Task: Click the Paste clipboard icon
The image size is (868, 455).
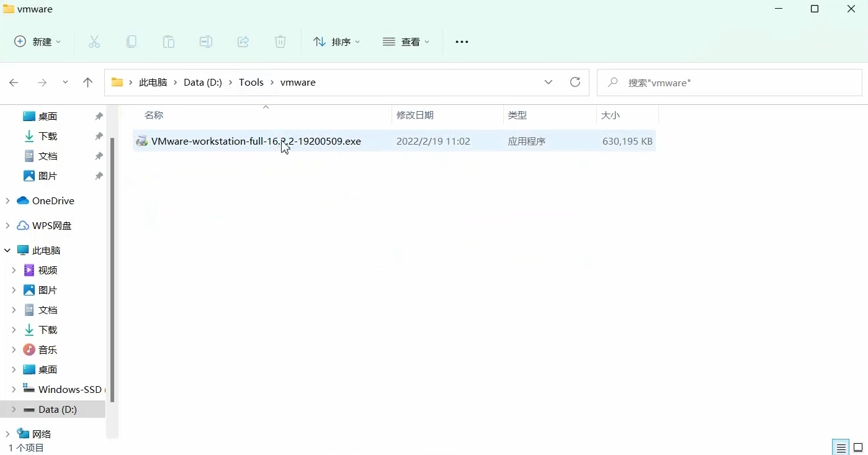Action: (x=169, y=42)
